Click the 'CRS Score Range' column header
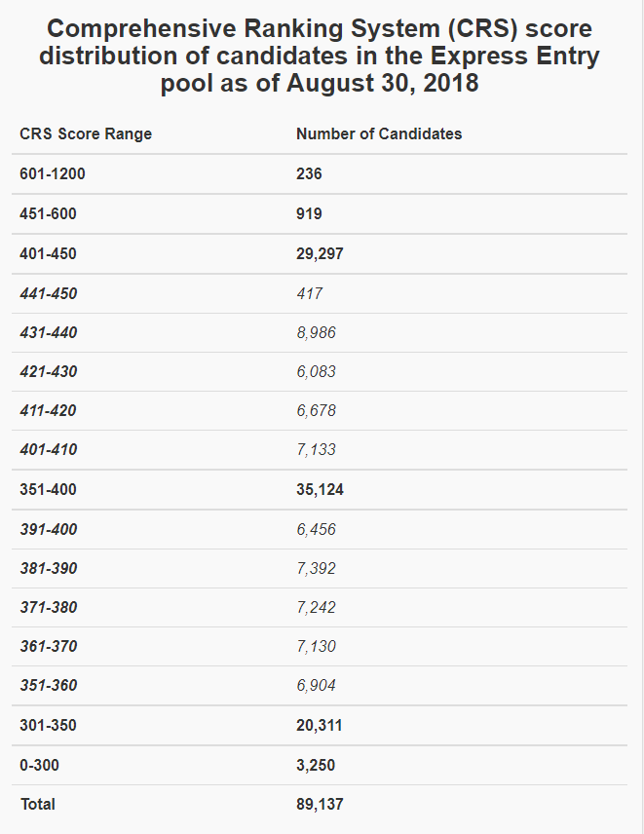This screenshot has height=834, width=644. coord(86,134)
